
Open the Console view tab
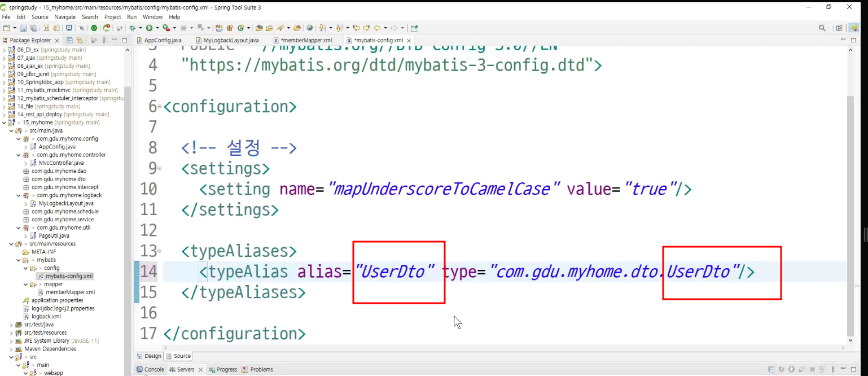click(150, 369)
